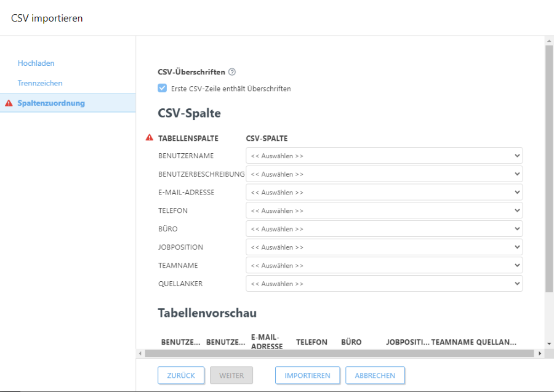554x392 pixels.
Task: Click the help icon beside CSV-Überschriften
Action: coord(231,72)
